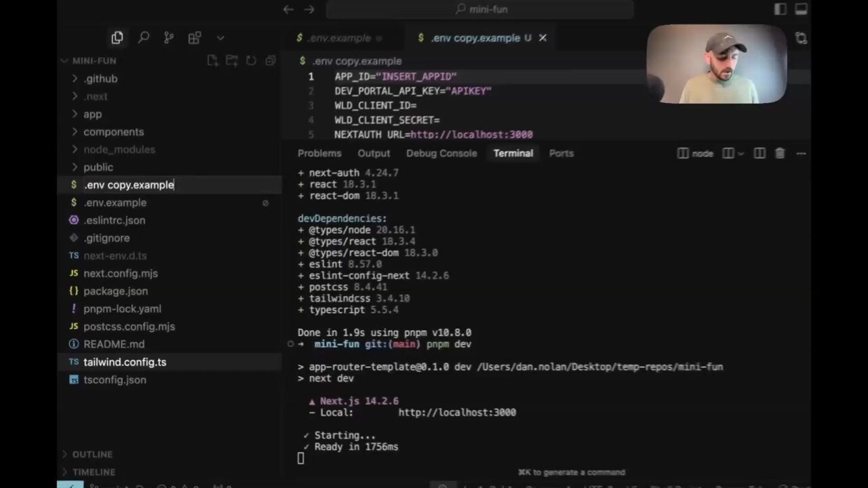Toggle the MINI-FUN explorer section
Viewport: 868px width, 488px height.
[94, 60]
